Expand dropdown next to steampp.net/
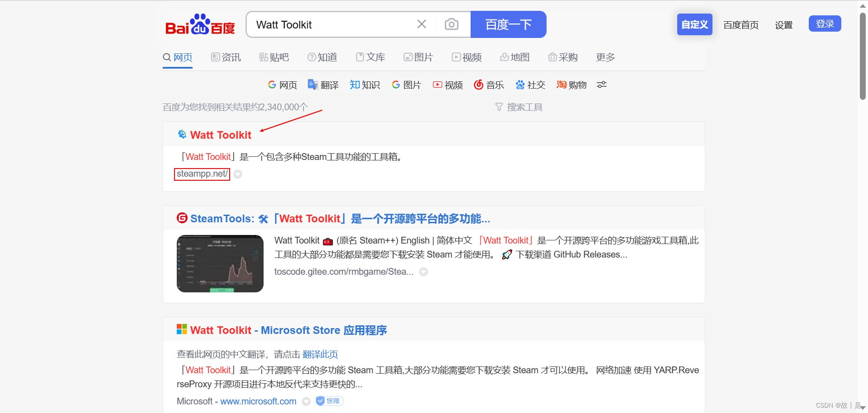868x413 pixels. tap(238, 174)
